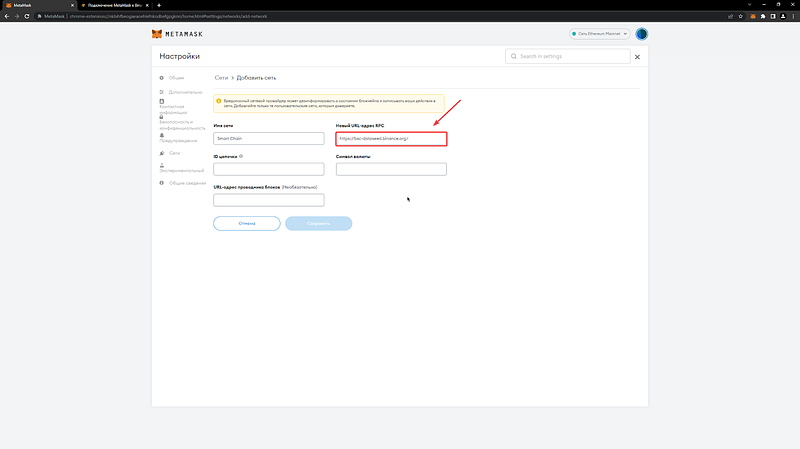Open the MetaMask fox logo homepage
This screenshot has width=800, height=449.
(177, 34)
